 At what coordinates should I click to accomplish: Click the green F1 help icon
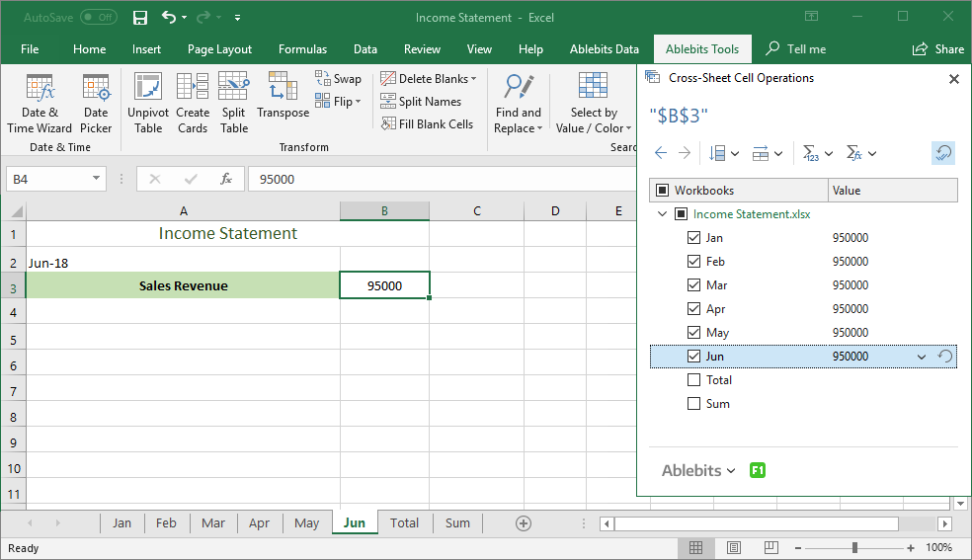758,470
